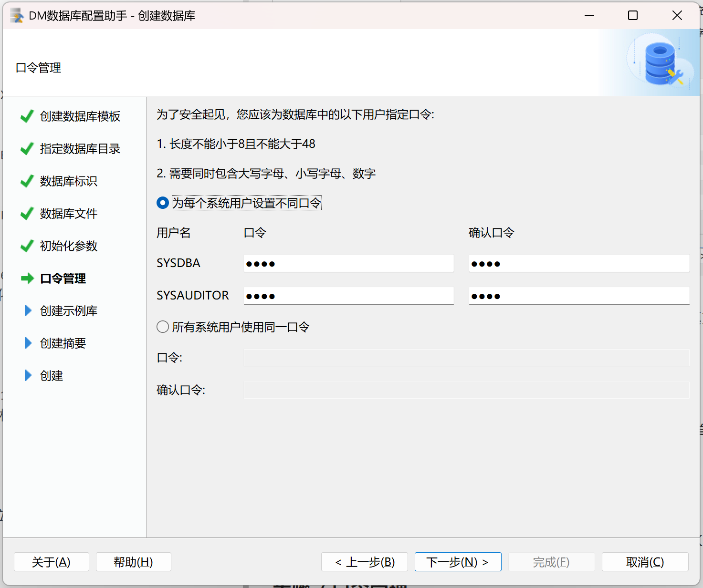
Task: Click the 关于(A) button
Action: (52, 562)
